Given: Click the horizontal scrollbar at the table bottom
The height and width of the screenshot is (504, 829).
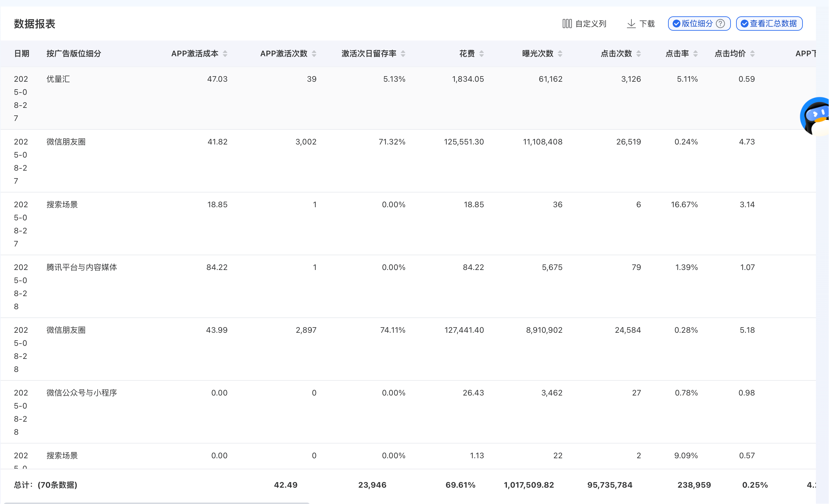Looking at the screenshot, I should [157, 503].
